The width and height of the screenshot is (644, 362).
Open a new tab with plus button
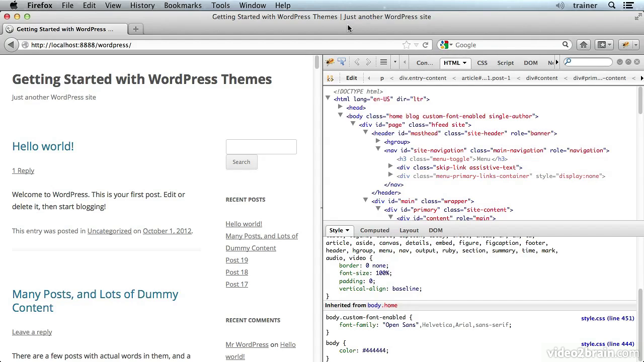click(135, 29)
